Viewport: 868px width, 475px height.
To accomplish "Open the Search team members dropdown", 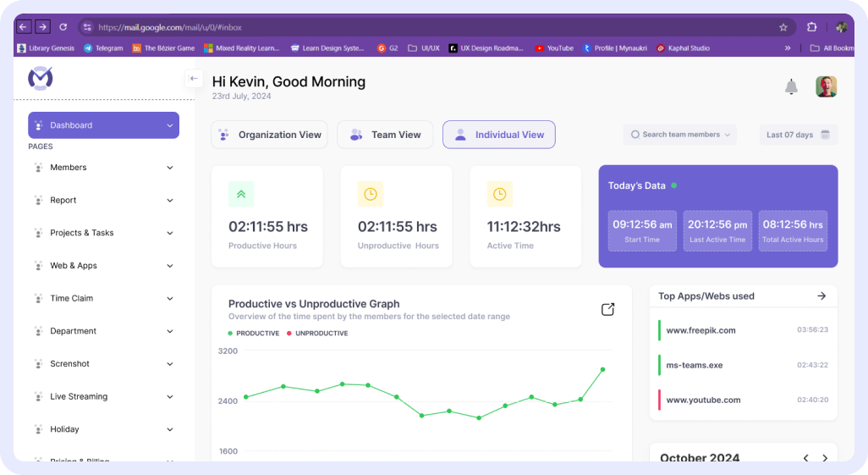I will pyautogui.click(x=680, y=135).
